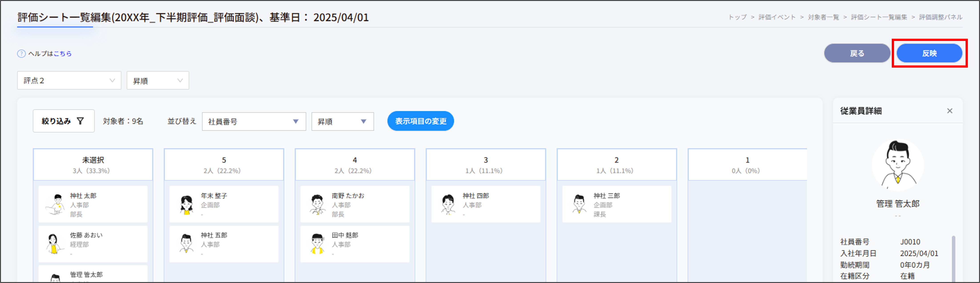Open the 社員番号 sort field dropdown
980x283 pixels.
[254, 121]
